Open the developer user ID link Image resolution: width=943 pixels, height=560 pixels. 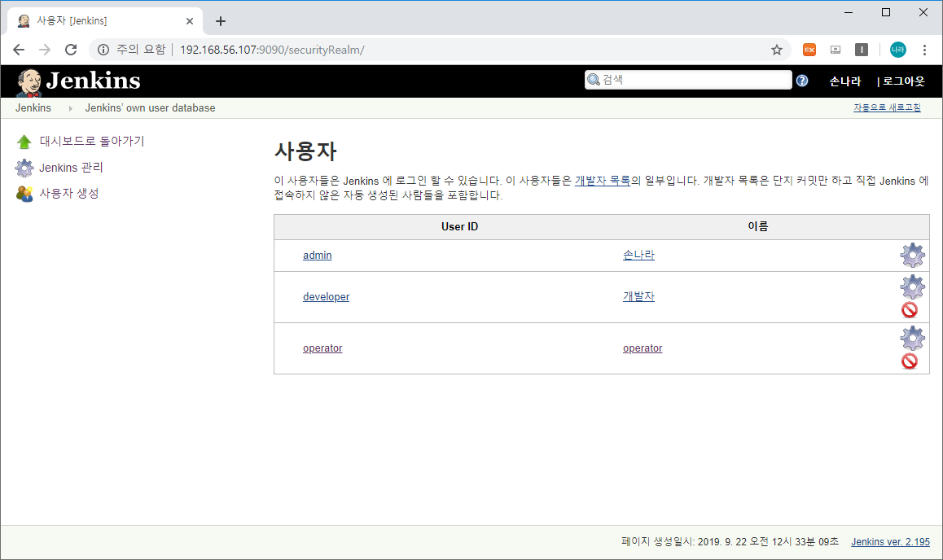point(326,297)
